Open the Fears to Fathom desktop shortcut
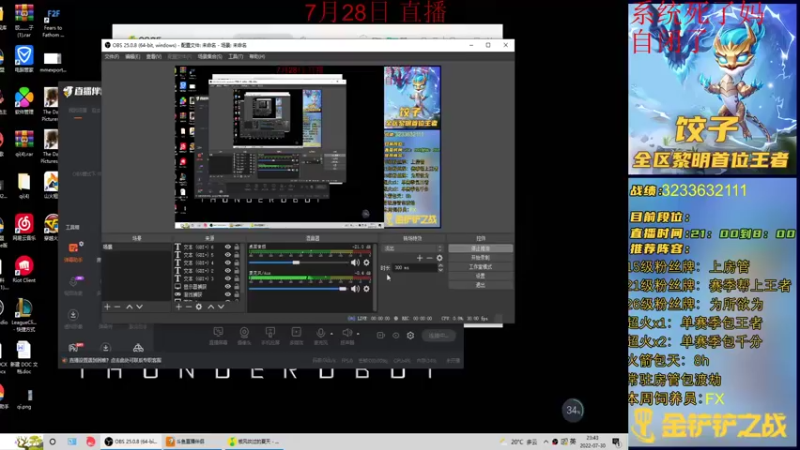This screenshot has width=800, height=450. coord(53,23)
